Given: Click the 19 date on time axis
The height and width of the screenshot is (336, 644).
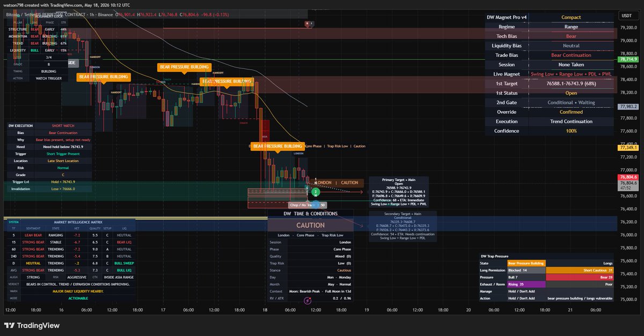Looking at the screenshot, I should tap(366, 310).
